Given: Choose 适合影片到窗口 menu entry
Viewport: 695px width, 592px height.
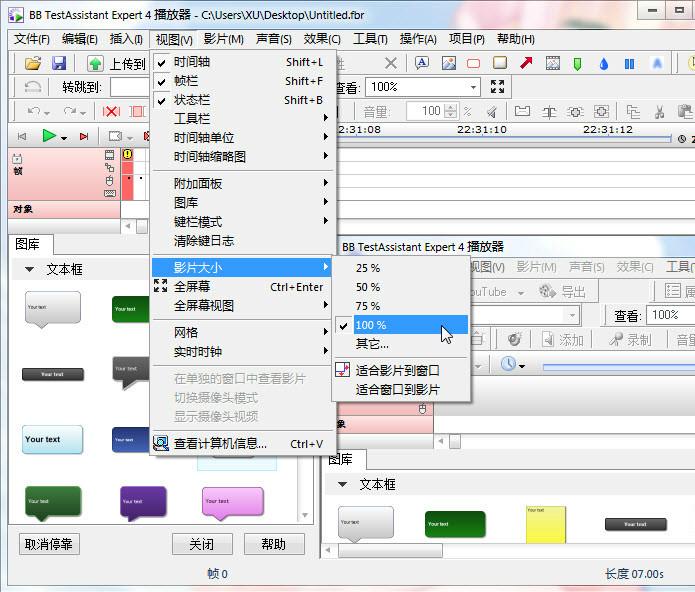Looking at the screenshot, I should click(398, 370).
